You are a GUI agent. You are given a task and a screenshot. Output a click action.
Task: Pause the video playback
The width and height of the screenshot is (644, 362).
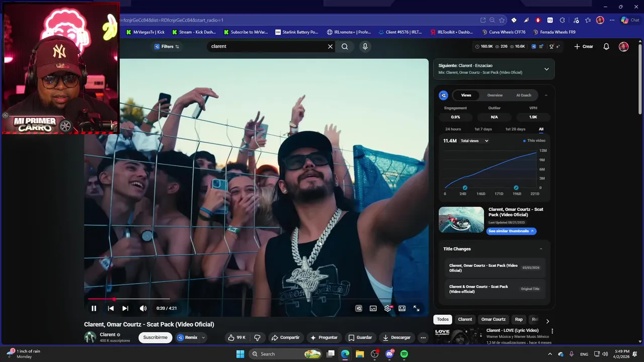[94, 308]
